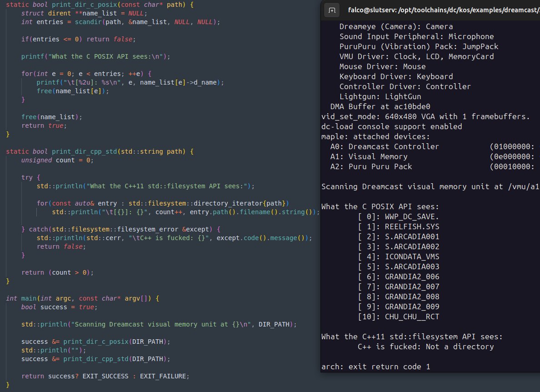Click the S.ARCADIA003 file entry
The image size is (540, 392).
pos(412,266)
